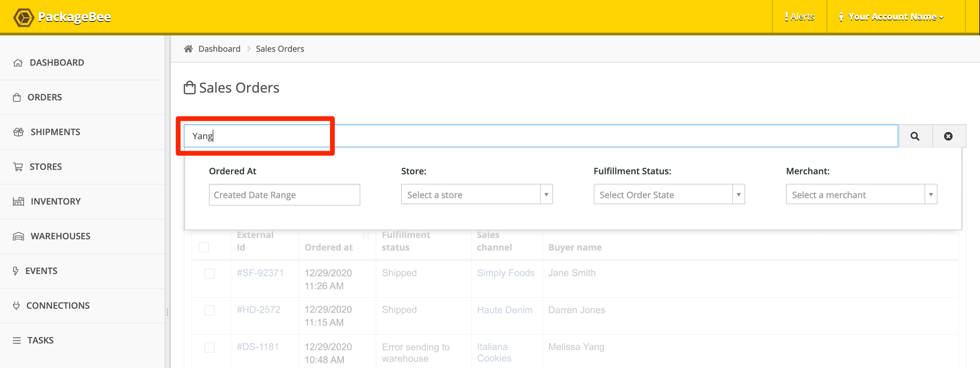Open order #DS-1181 link
The width and height of the screenshot is (980, 368).
[258, 347]
